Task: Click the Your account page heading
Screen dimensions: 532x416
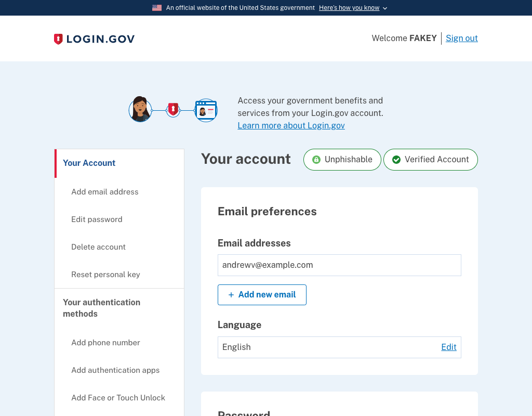Action: [246, 159]
